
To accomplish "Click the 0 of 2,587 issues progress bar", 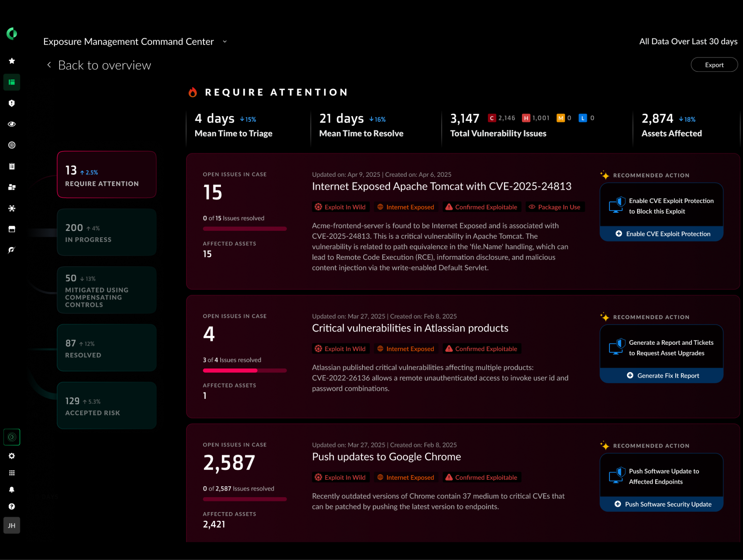I will (245, 499).
